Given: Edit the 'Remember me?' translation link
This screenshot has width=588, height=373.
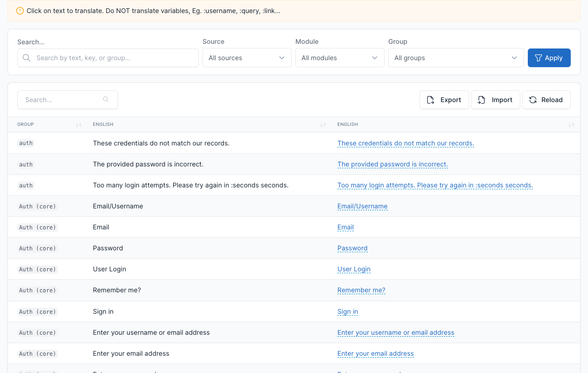Looking at the screenshot, I should 361,290.
